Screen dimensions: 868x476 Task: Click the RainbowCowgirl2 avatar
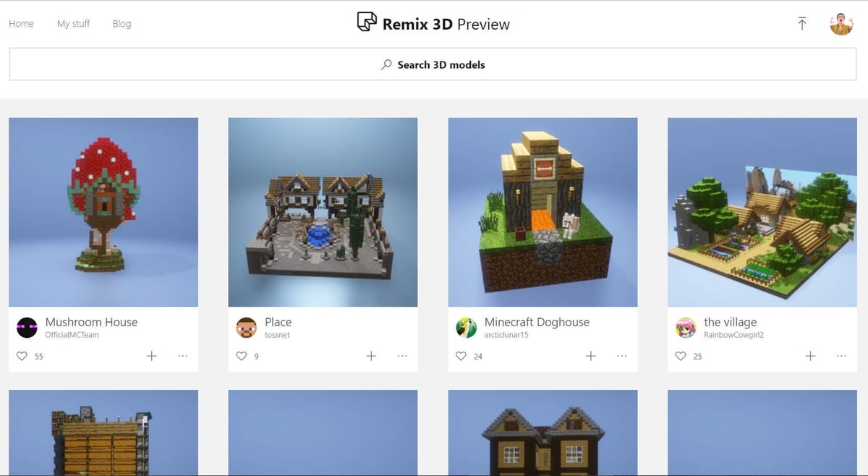(686, 328)
